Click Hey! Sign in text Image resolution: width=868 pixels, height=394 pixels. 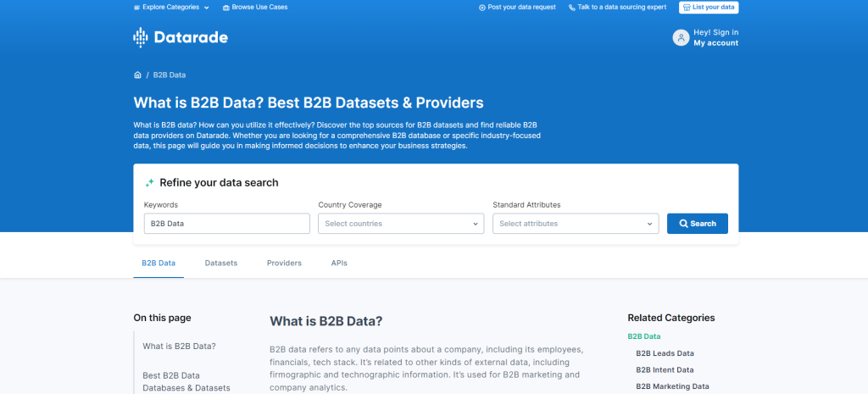point(715,32)
